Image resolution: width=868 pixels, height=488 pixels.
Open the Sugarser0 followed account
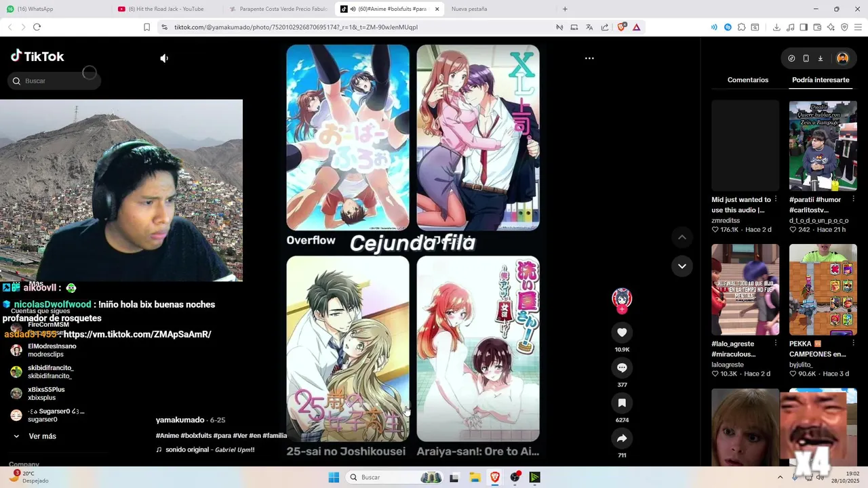click(x=46, y=415)
